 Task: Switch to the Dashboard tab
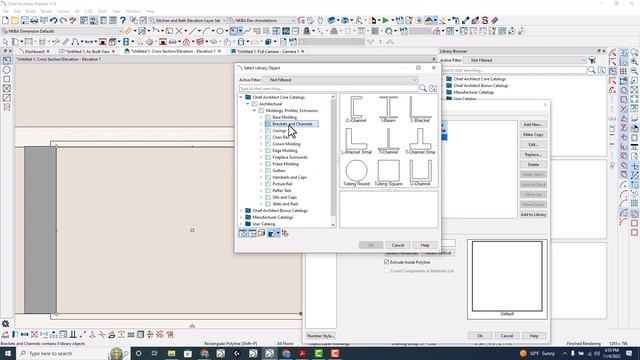[35, 51]
